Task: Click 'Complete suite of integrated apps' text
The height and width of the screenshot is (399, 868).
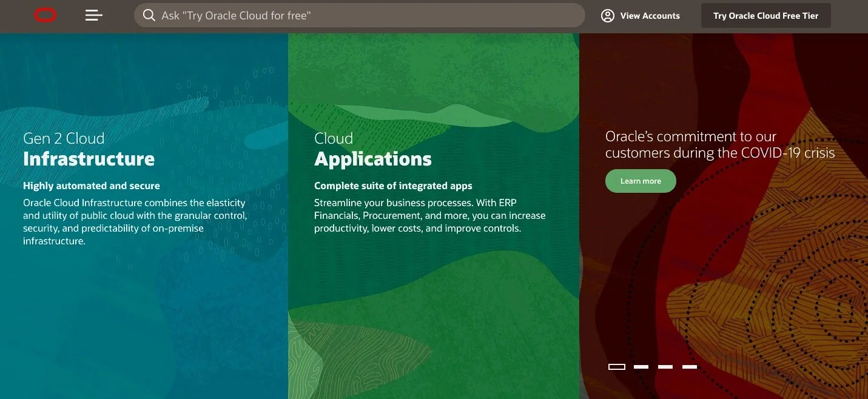Action: tap(393, 186)
